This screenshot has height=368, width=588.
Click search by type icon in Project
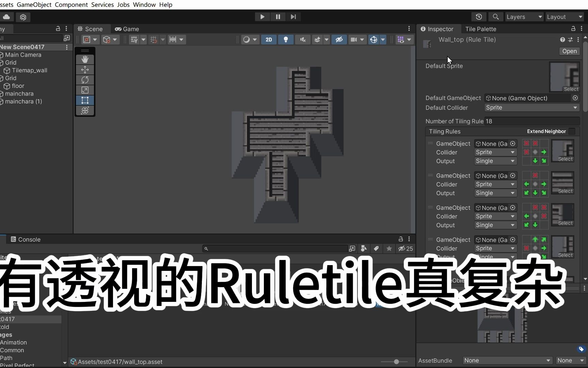(x=364, y=248)
